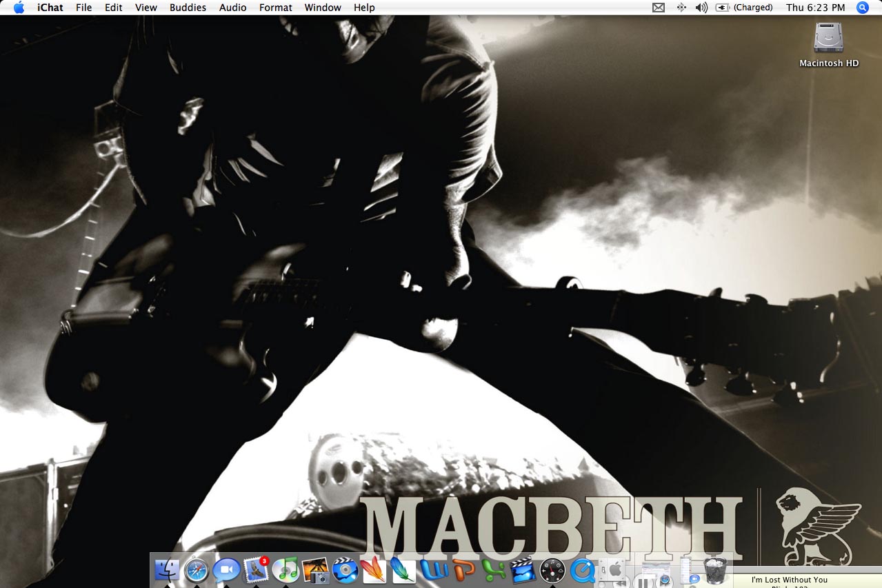Open the Edit menu
The height and width of the screenshot is (588, 882).
click(x=114, y=8)
